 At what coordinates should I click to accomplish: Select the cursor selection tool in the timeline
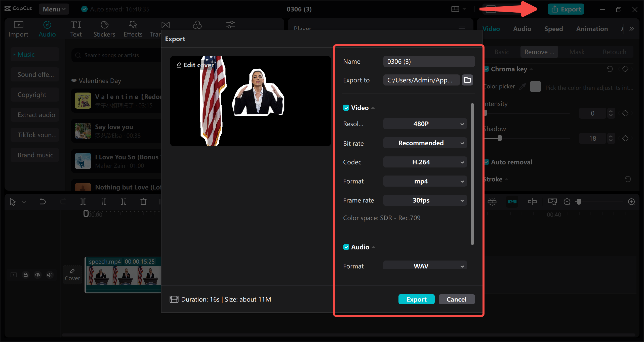[x=13, y=201]
